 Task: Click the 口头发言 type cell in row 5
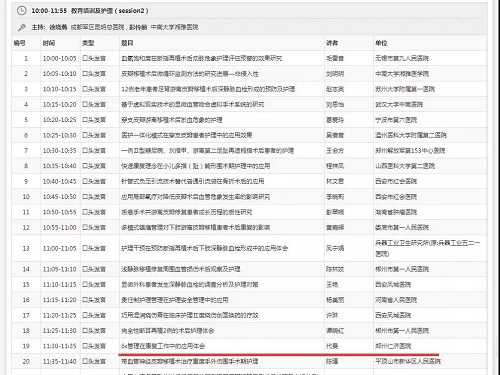coord(94,120)
